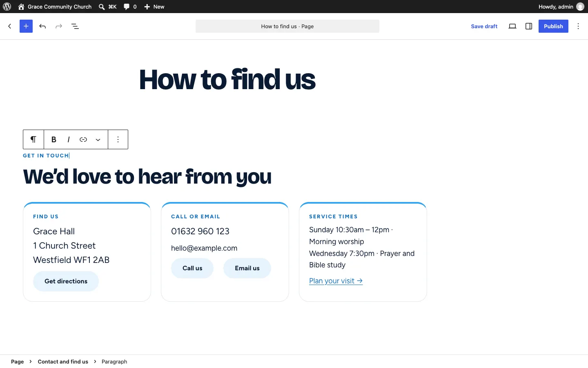Open the New content menu
This screenshot has width=588, height=368.
coord(154,7)
